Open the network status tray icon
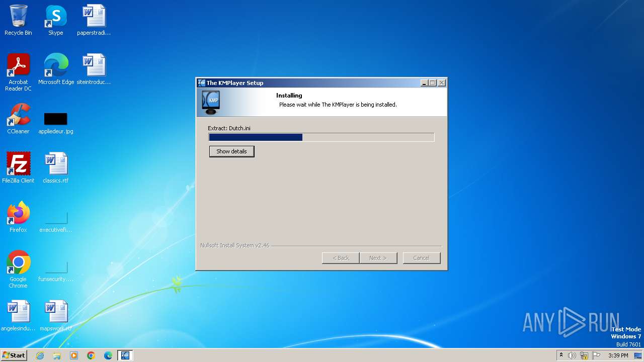The height and width of the screenshot is (362, 644). (584, 355)
